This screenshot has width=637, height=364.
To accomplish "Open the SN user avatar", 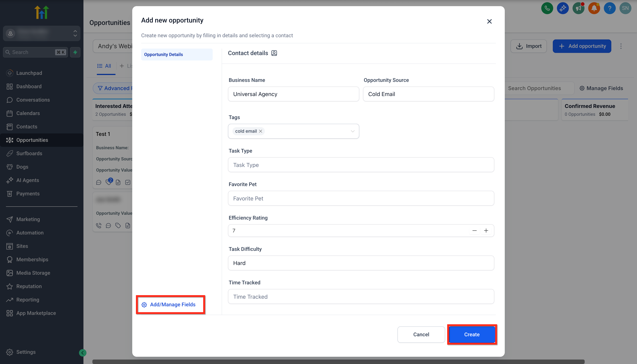I will point(625,8).
